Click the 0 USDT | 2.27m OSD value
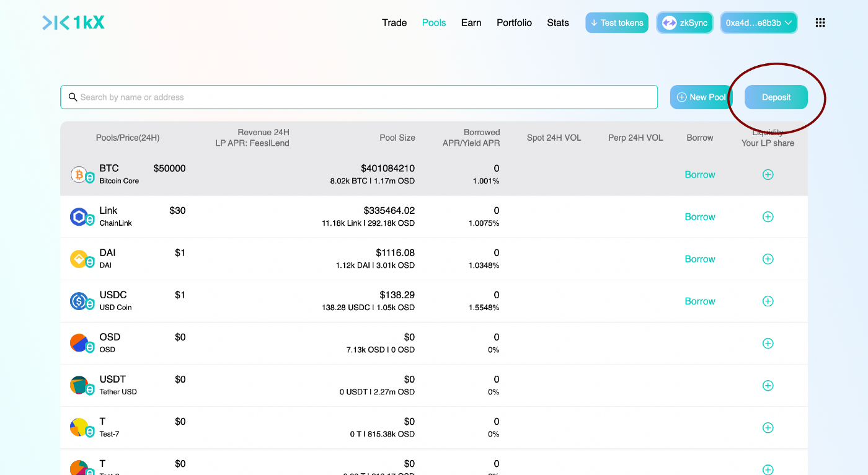The width and height of the screenshot is (868, 475). point(377,392)
